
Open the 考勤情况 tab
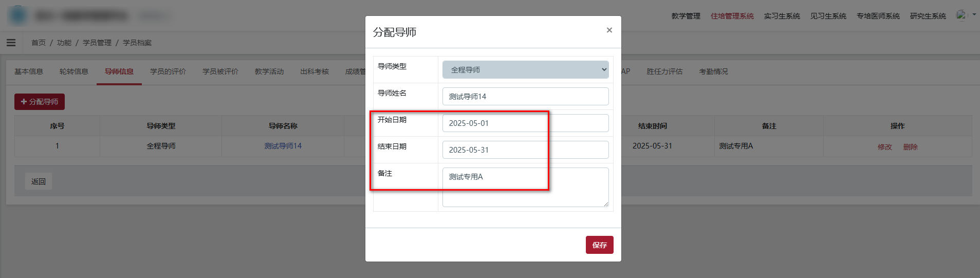coord(713,71)
